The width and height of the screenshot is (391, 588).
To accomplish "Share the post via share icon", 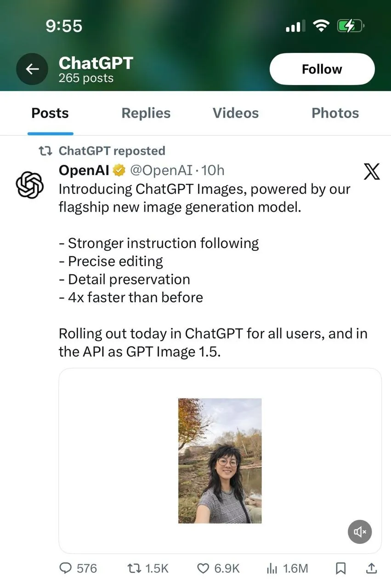I will point(371,568).
